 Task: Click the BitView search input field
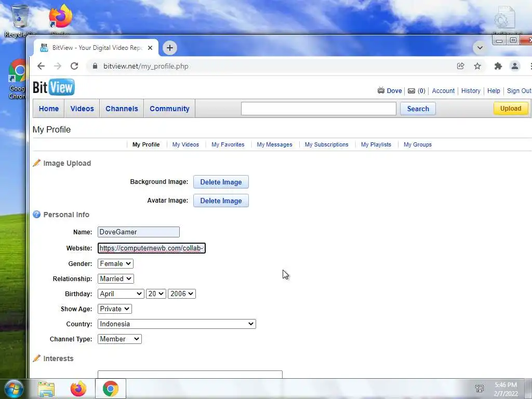(x=318, y=109)
